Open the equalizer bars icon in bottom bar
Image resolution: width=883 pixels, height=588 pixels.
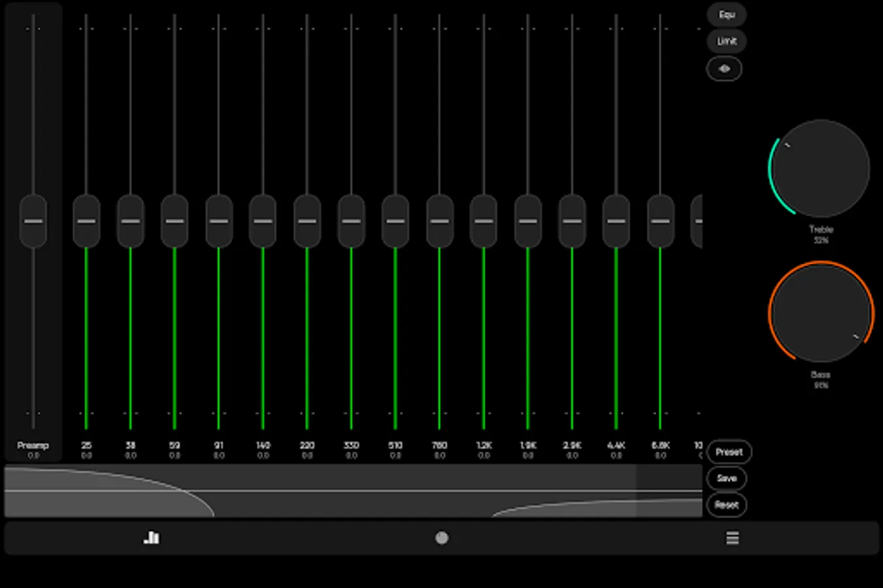(152, 537)
